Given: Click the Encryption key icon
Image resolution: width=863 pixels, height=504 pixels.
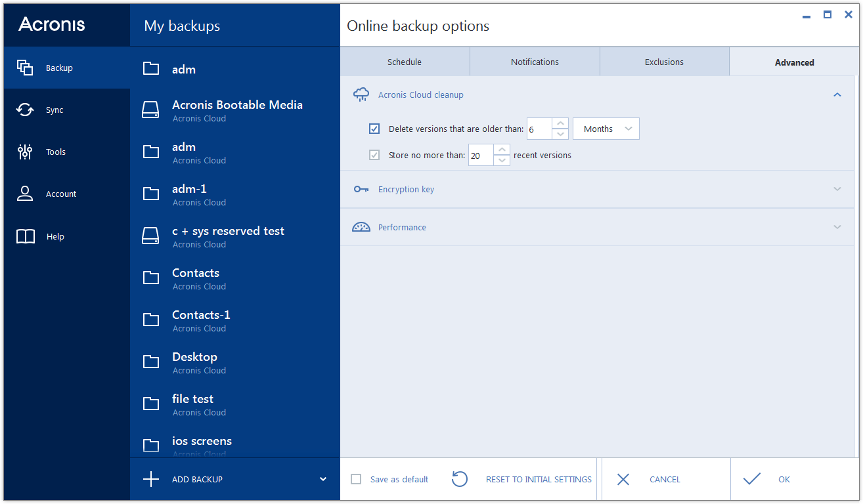Looking at the screenshot, I should (x=361, y=189).
